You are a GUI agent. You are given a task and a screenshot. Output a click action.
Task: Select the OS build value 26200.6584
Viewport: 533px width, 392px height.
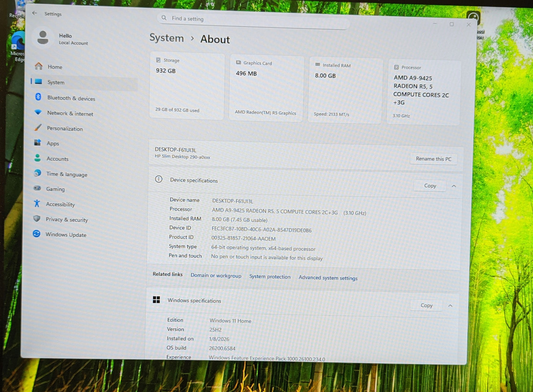point(222,348)
